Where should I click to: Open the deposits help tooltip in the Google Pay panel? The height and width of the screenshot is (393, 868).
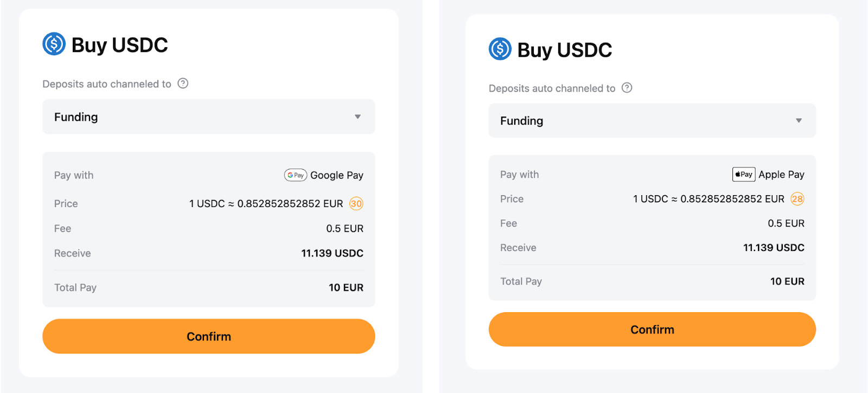[183, 83]
